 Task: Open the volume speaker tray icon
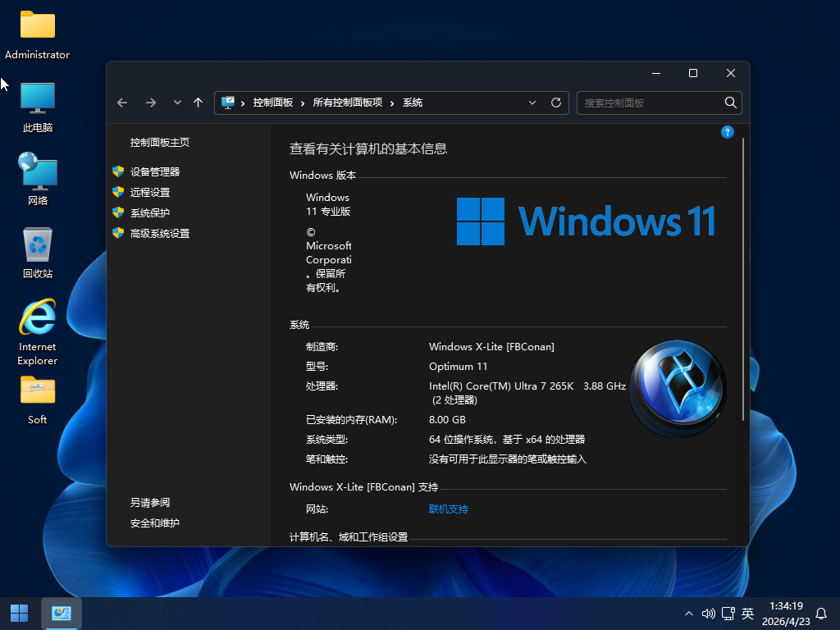[708, 614]
